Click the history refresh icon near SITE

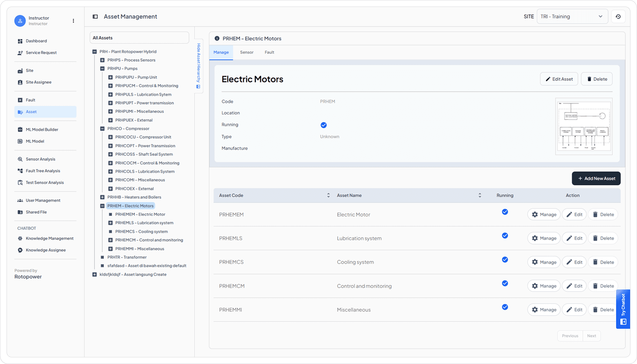pos(618,16)
